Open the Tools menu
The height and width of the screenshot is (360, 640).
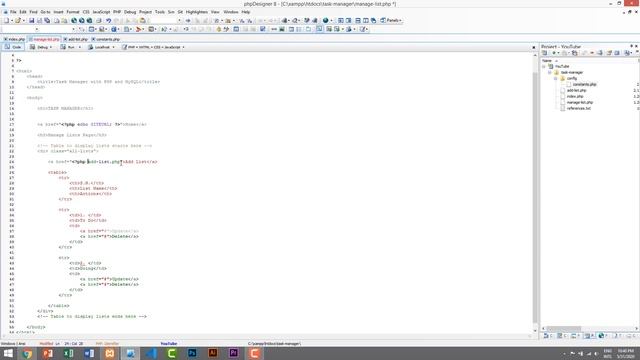160,12
